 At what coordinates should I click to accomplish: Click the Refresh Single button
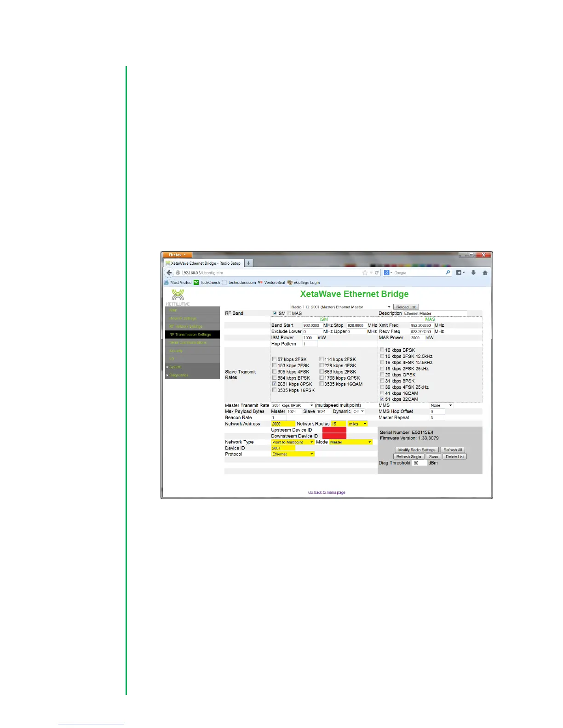[x=409, y=456]
